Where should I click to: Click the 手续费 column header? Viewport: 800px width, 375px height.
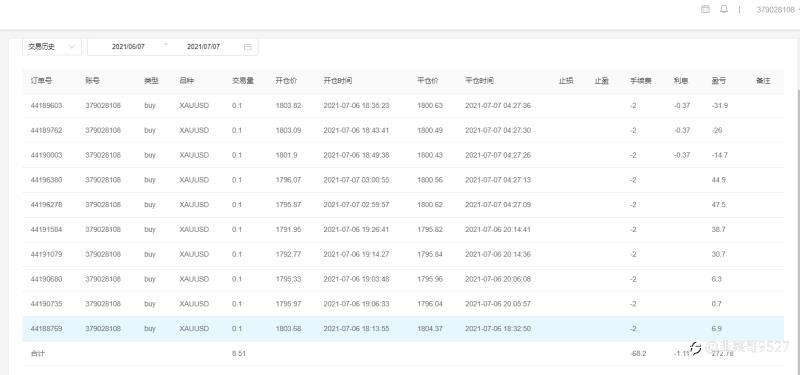click(x=641, y=81)
